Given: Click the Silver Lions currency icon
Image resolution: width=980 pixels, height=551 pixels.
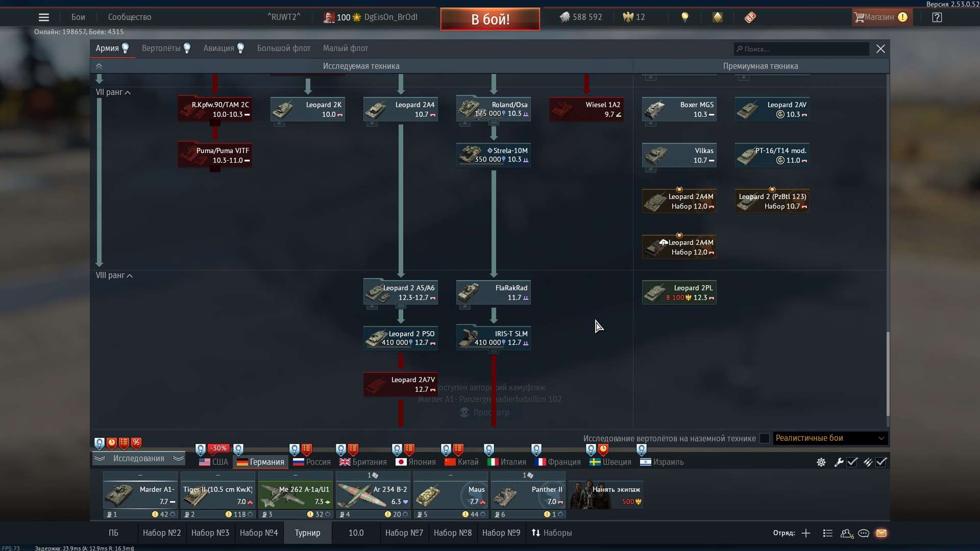Looking at the screenshot, I should click(x=565, y=17).
